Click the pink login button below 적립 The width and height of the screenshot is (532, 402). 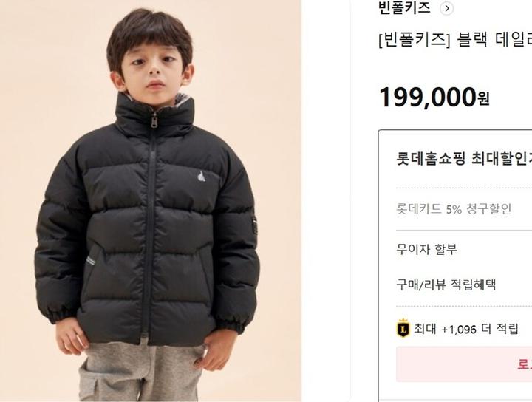(x=464, y=364)
